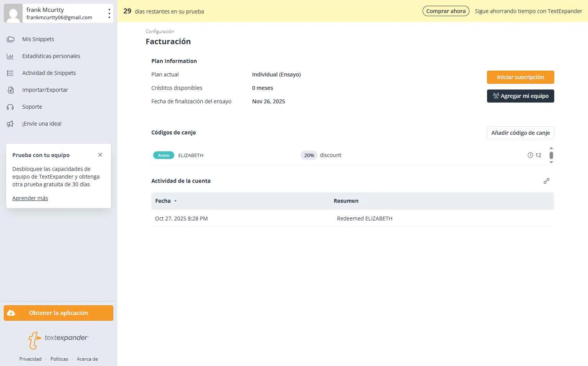Click 29 días restantes en su prueba
The image size is (588, 366).
click(x=164, y=11)
